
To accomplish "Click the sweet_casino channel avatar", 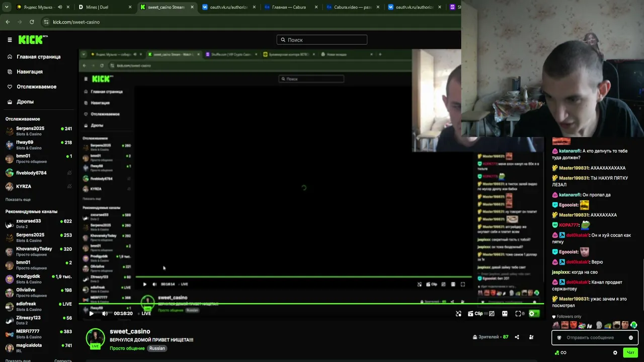I will [95, 338].
